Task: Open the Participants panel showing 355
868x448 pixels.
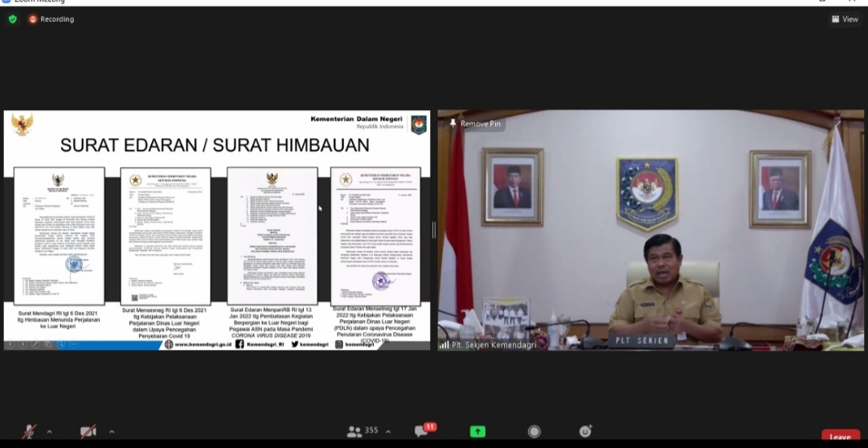Action: (x=362, y=432)
